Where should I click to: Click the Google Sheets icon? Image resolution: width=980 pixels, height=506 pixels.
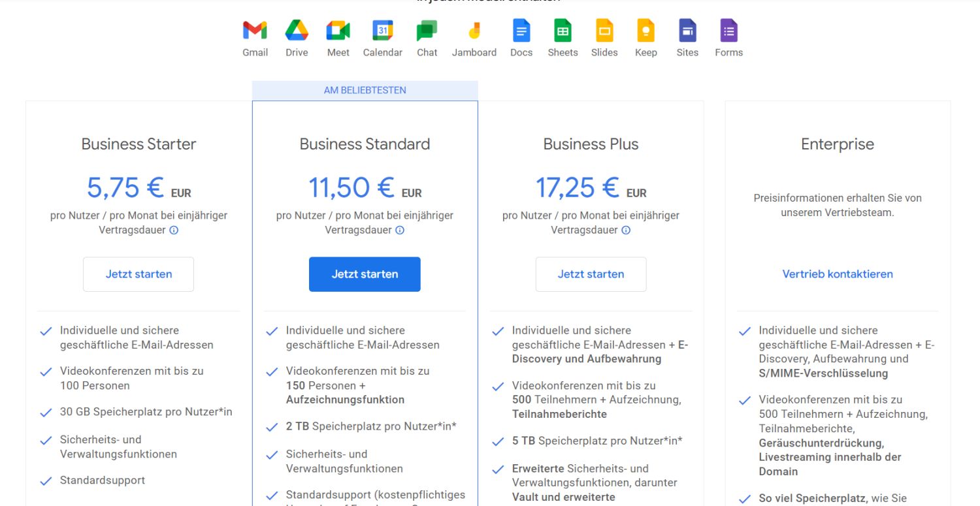[x=563, y=31]
